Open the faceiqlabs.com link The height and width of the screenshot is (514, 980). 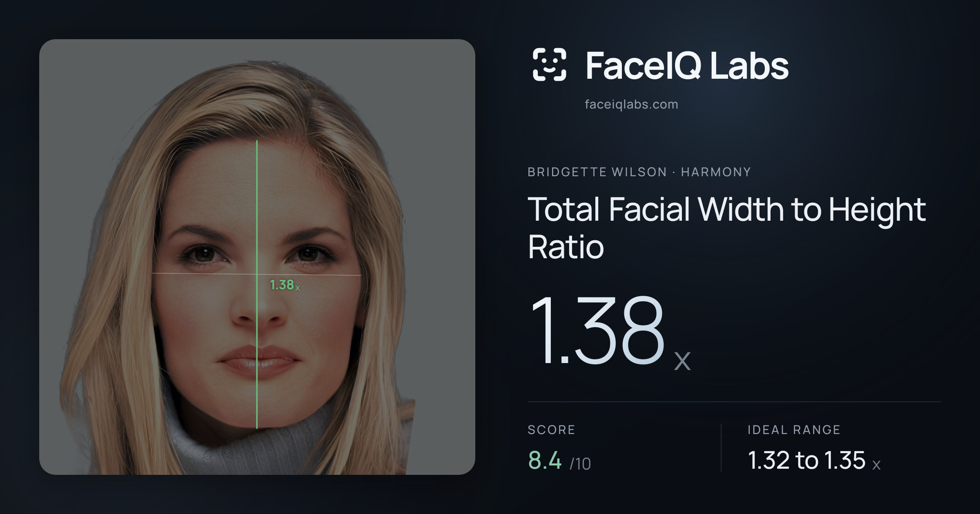(631, 104)
